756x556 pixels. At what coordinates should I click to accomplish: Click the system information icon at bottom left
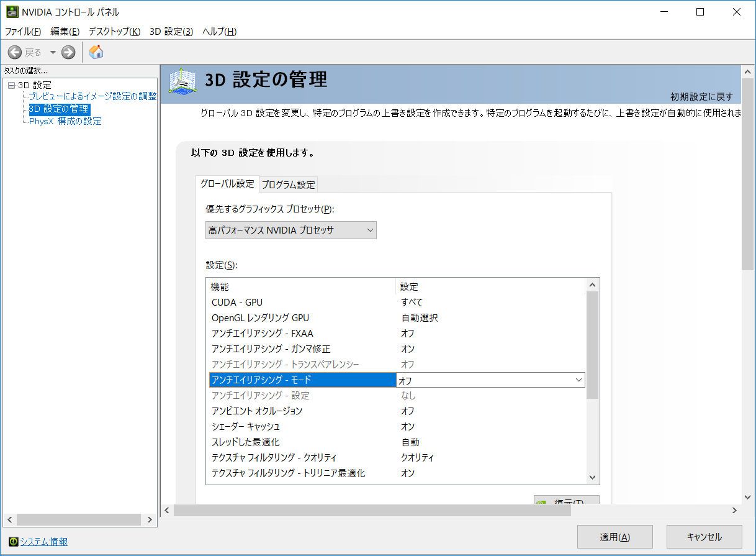click(13, 542)
